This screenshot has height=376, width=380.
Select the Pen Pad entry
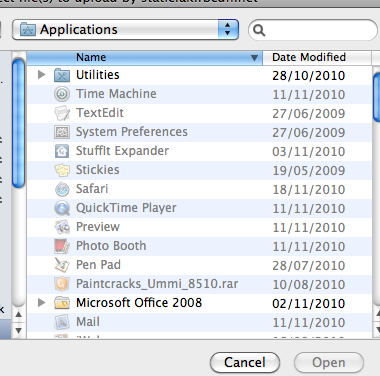pos(98,265)
